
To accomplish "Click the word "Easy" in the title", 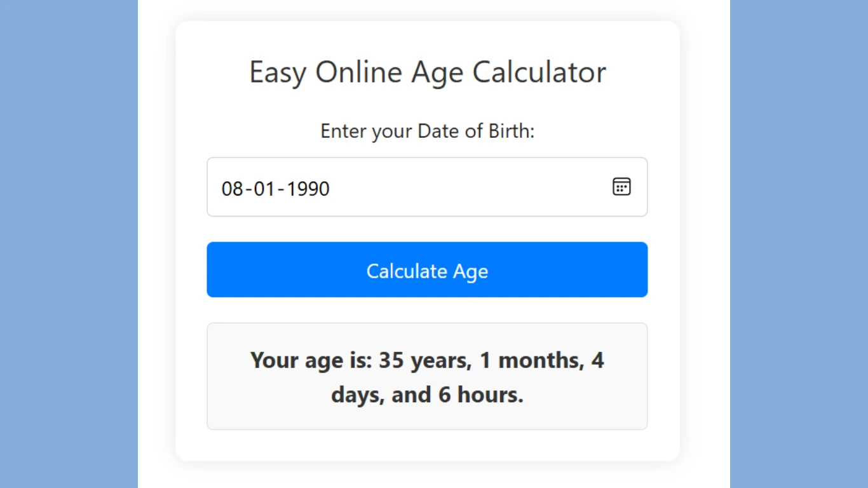I will point(278,72).
